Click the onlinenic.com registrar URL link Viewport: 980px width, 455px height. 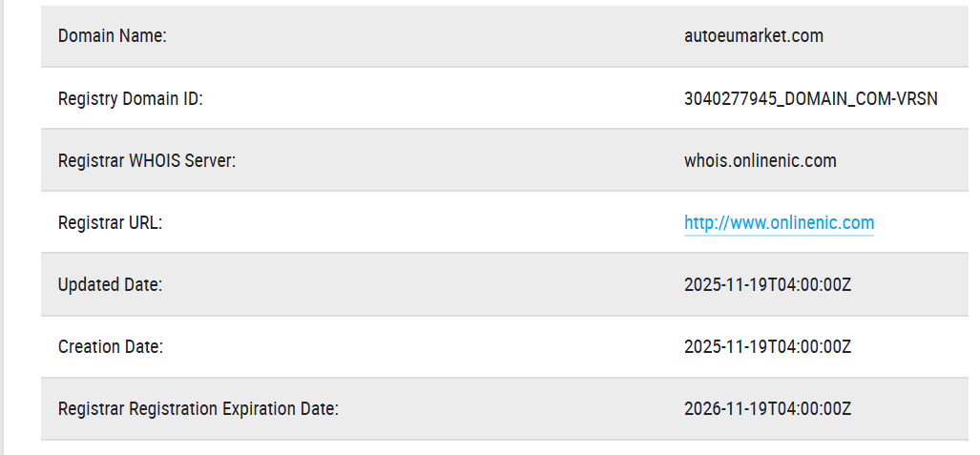(x=779, y=223)
